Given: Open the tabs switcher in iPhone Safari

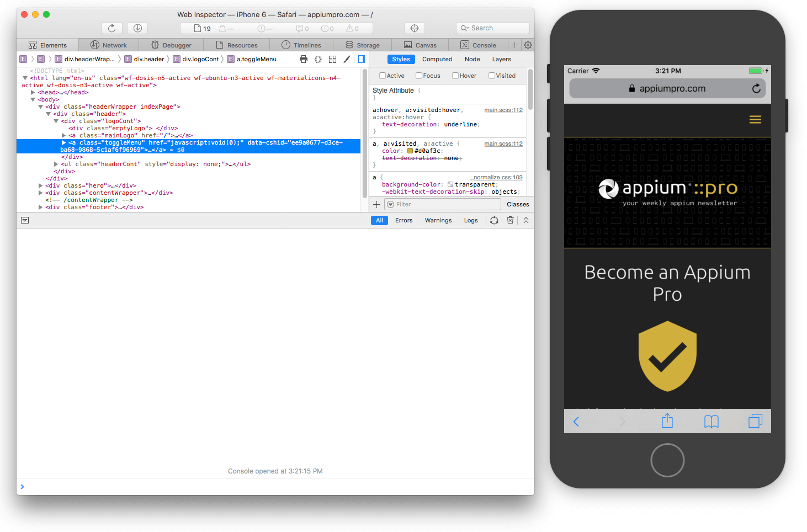Looking at the screenshot, I should tap(755, 421).
